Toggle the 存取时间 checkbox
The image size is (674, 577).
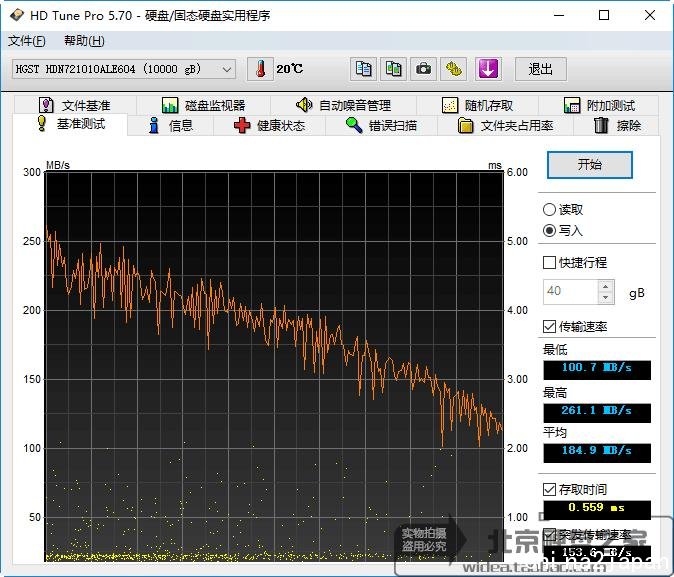point(549,489)
